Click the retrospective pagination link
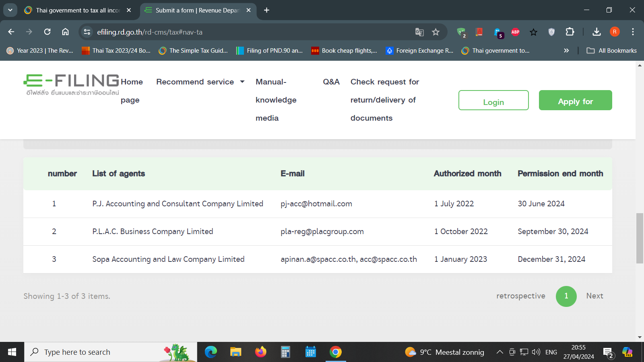 click(x=520, y=296)
